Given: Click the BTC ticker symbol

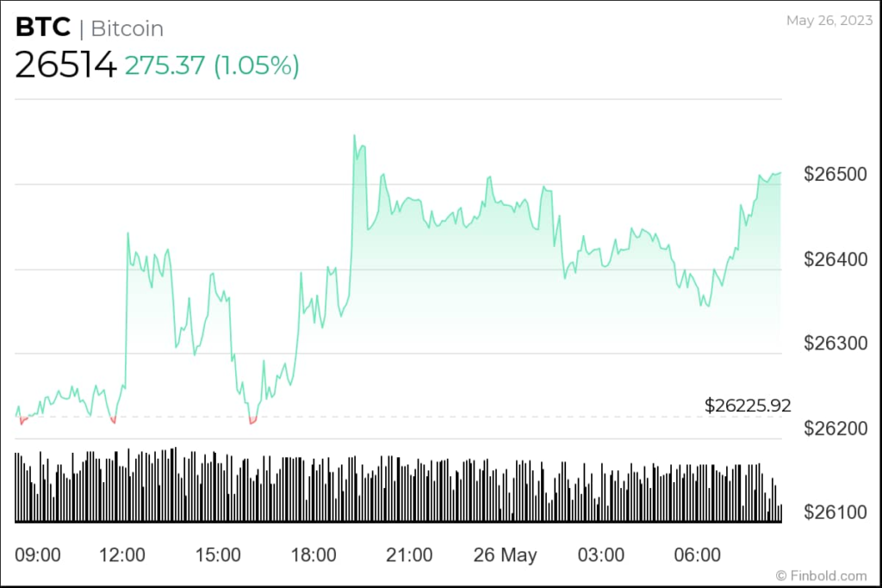Looking at the screenshot, I should 42,28.
